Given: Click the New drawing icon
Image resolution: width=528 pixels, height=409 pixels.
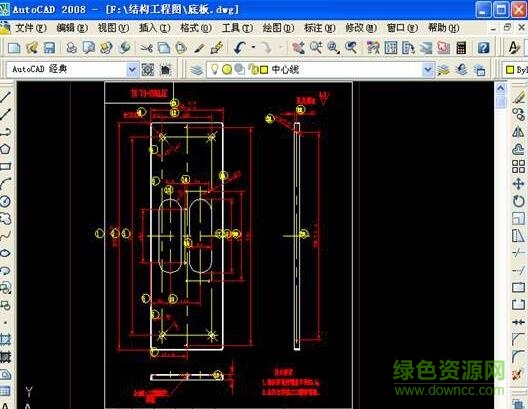Looking at the screenshot, I should [14, 48].
